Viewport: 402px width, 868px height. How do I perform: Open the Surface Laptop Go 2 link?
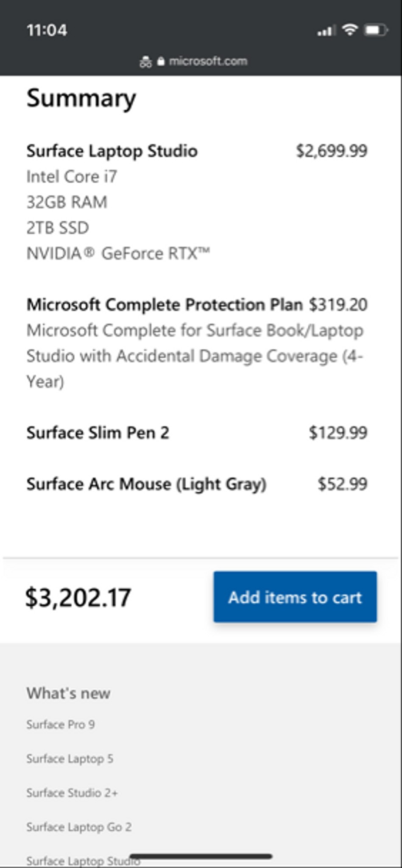pyautogui.click(x=79, y=827)
